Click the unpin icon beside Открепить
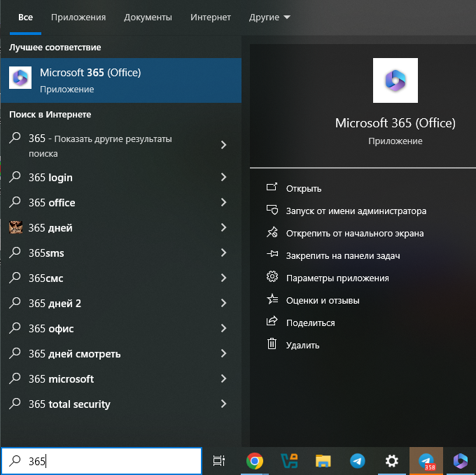This screenshot has height=475, width=476. point(272,232)
